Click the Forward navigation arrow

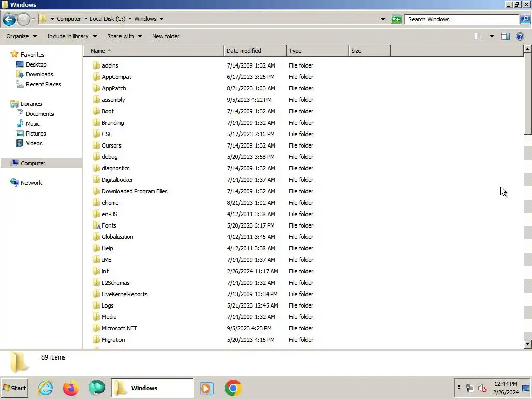pyautogui.click(x=23, y=19)
